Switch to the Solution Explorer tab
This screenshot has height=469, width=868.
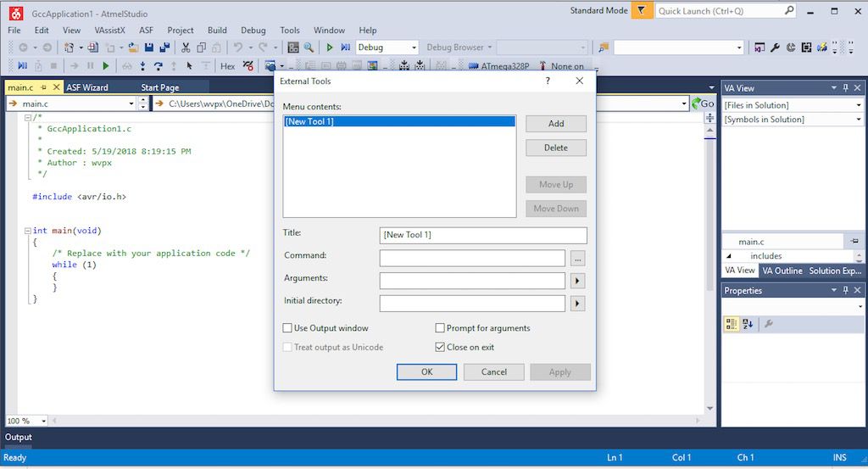click(835, 271)
